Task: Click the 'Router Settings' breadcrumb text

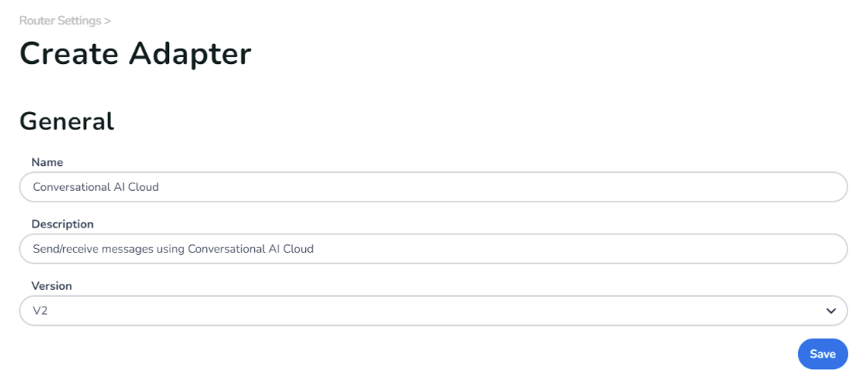Action: (x=60, y=21)
